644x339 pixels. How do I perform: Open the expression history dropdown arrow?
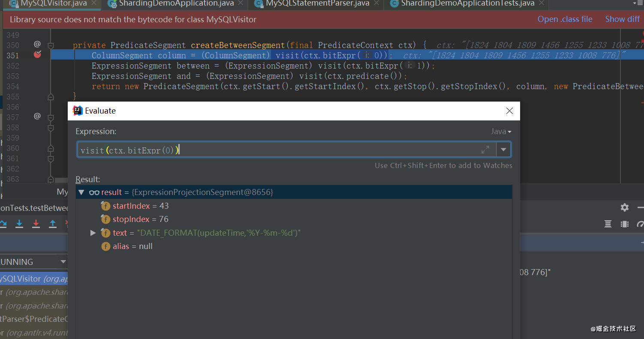503,150
